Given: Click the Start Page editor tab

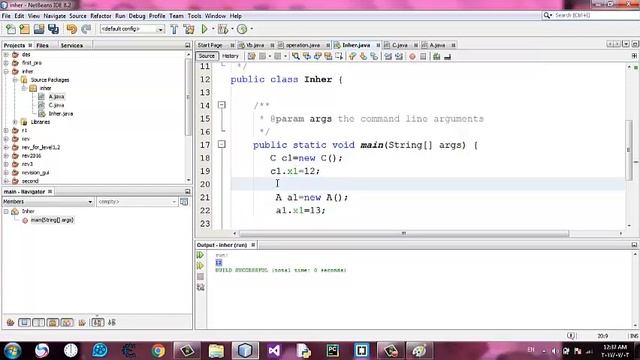Looking at the screenshot, I should 210,45.
